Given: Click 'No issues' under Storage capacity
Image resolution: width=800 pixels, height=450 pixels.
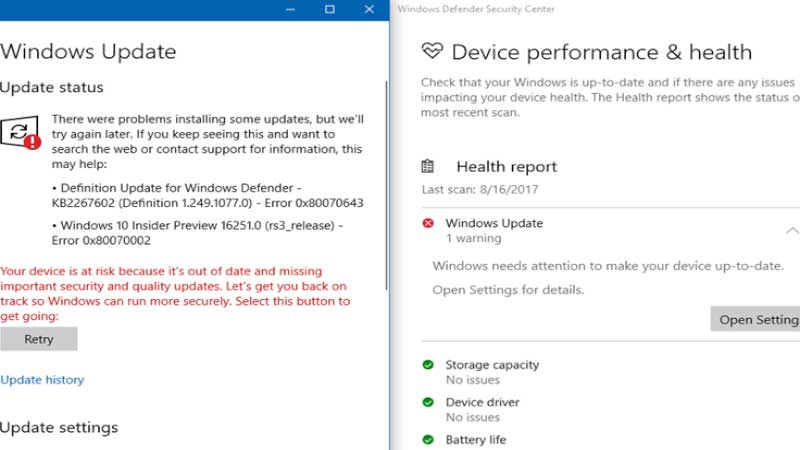Looking at the screenshot, I should (473, 380).
